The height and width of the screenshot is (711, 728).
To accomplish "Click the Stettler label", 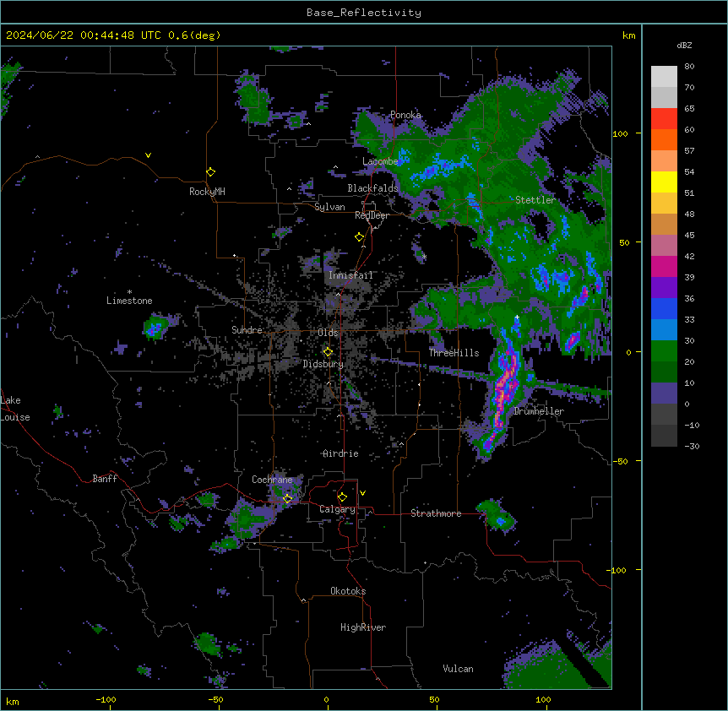I will (535, 200).
